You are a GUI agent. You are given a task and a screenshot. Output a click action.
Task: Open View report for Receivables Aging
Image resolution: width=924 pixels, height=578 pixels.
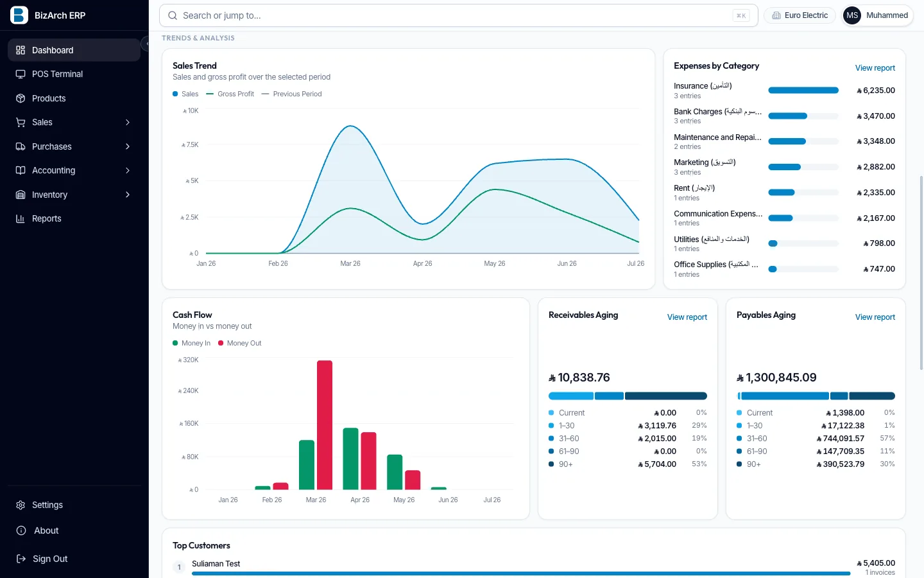pos(687,317)
